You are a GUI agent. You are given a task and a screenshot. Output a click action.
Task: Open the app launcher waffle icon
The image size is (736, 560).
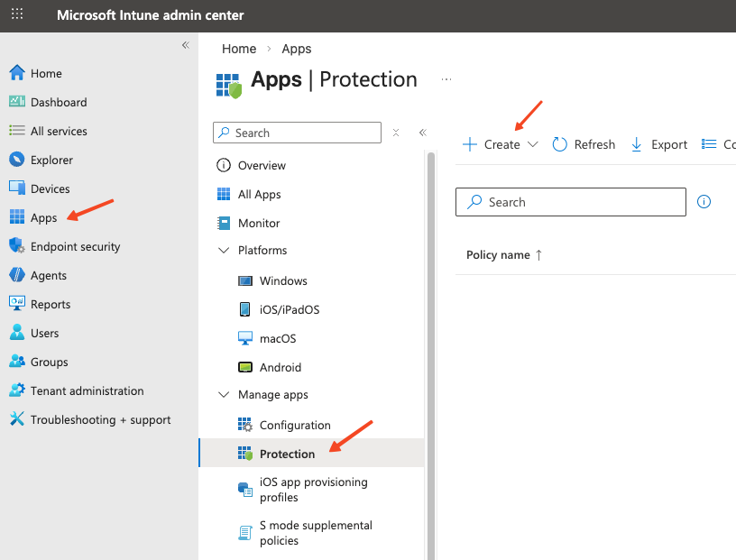pos(17,15)
